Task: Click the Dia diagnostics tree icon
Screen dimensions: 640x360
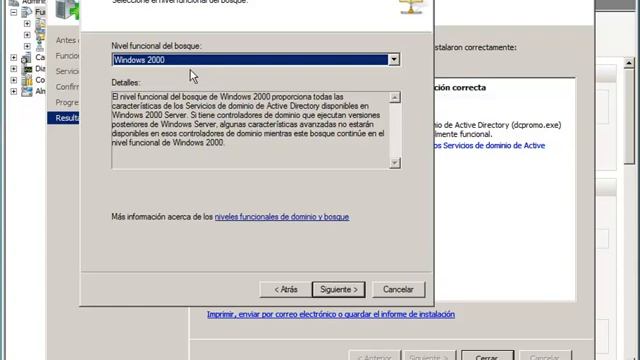Action: point(27,69)
